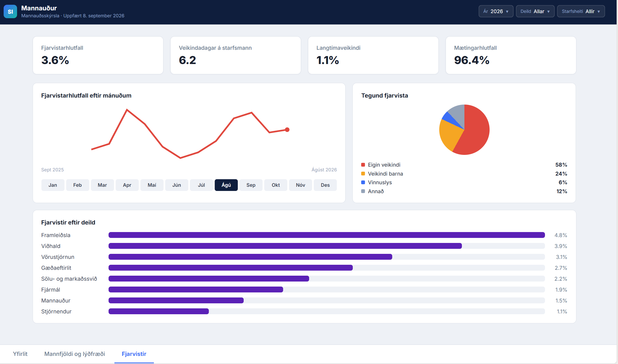Open the Deild Allar department dropdown
This screenshot has height=364, width=618.
[x=535, y=11]
